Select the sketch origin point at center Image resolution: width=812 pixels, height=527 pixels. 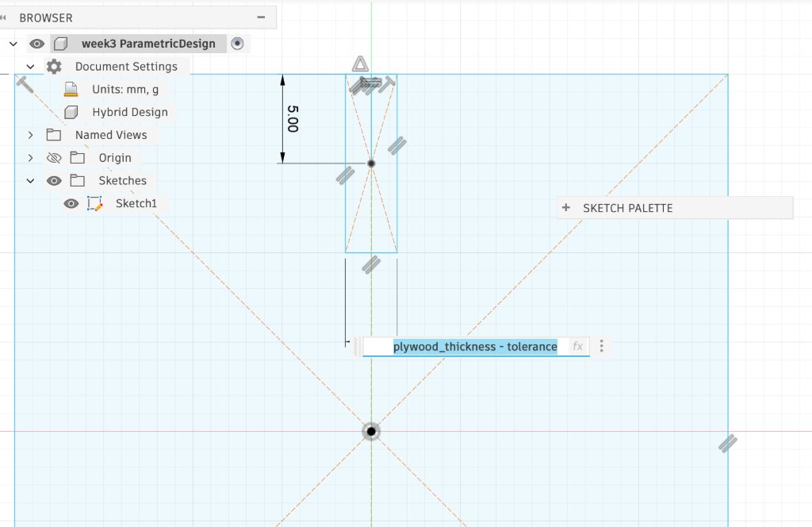coord(371,431)
